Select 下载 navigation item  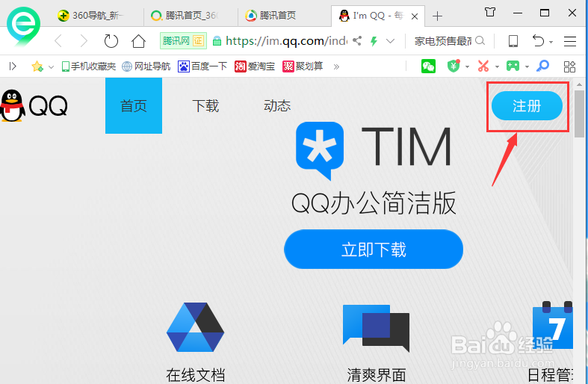click(x=205, y=106)
